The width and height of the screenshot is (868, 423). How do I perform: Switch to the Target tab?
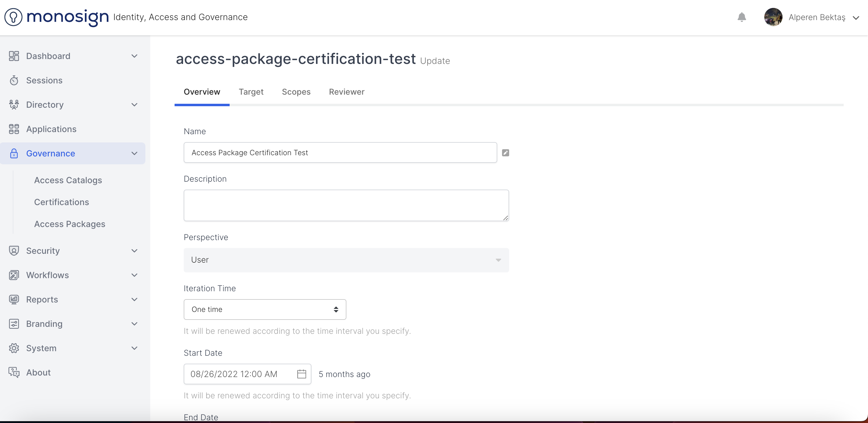click(251, 92)
